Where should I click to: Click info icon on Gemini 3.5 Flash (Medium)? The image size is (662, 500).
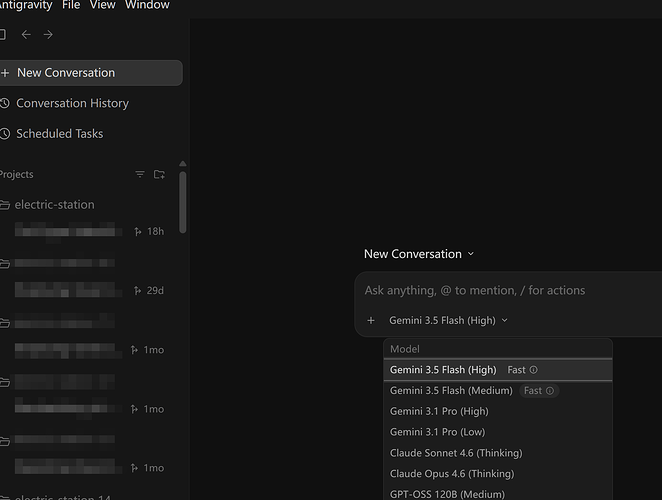pos(550,391)
